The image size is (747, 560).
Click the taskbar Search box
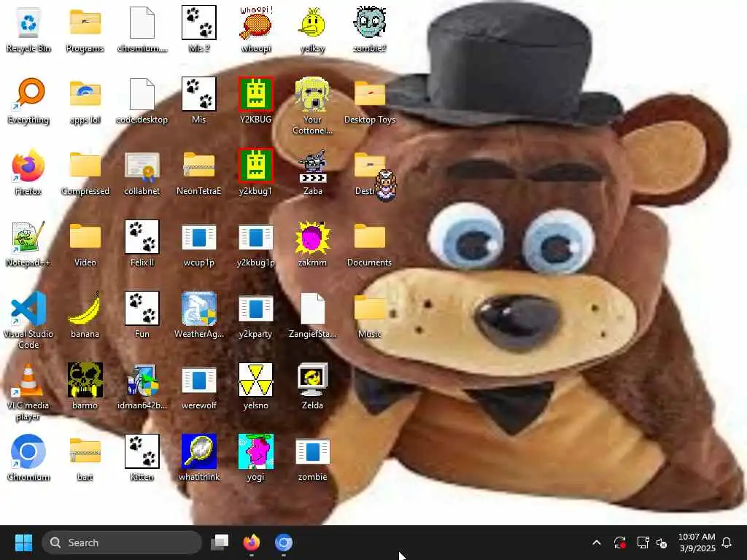pos(122,542)
